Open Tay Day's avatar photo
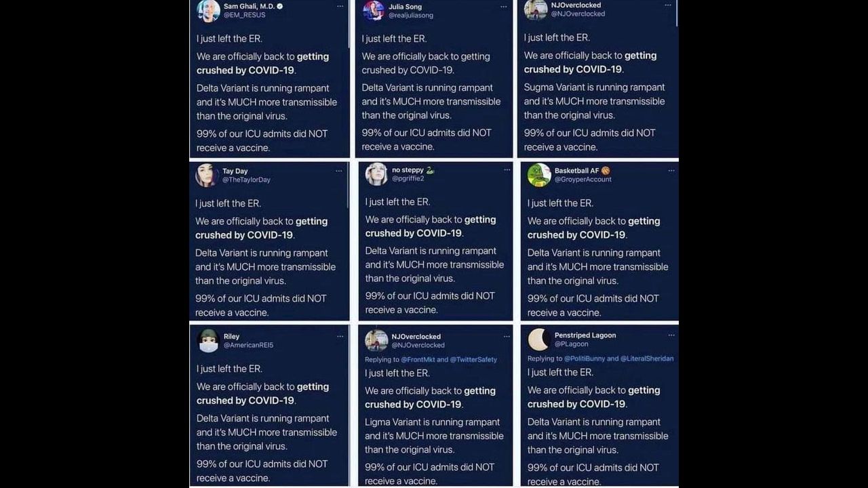The height and width of the screenshot is (488, 868). click(x=206, y=175)
